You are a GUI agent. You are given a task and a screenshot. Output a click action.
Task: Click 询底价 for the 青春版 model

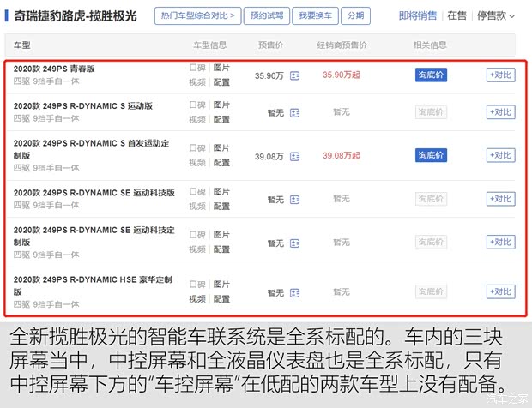[432, 75]
